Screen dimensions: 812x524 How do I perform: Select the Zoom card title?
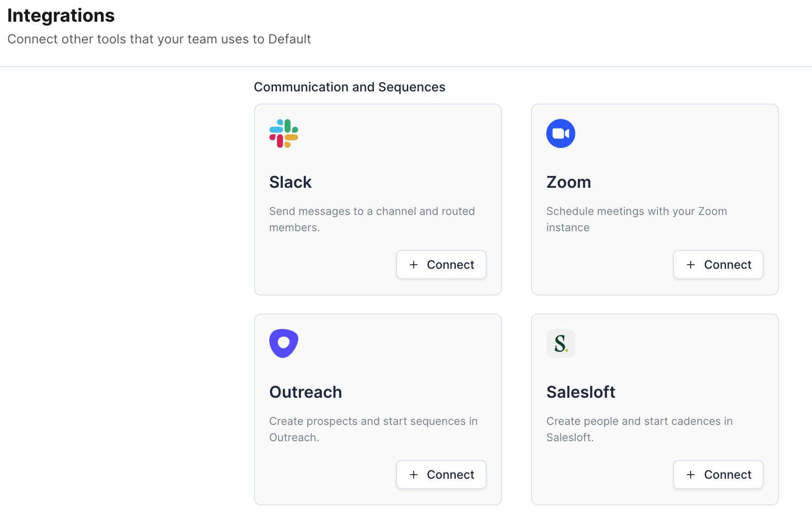pos(569,182)
